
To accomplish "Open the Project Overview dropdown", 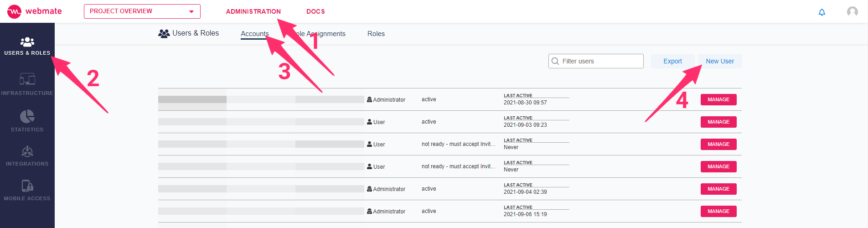I will point(142,11).
